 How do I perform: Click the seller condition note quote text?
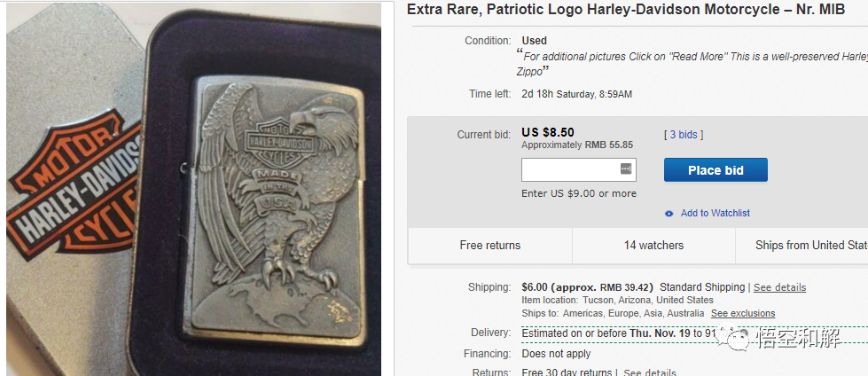pyautogui.click(x=692, y=64)
